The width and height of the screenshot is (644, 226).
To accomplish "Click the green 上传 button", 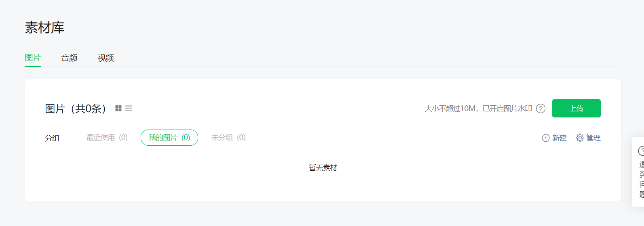I will point(576,108).
